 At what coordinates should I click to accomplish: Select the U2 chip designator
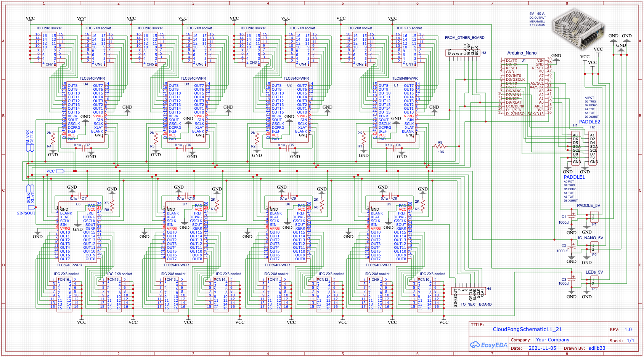289,85
